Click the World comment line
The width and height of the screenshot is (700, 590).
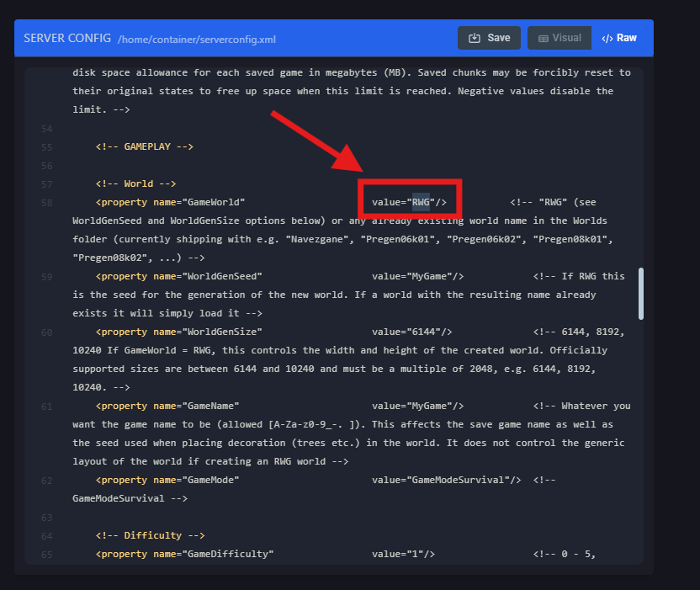tap(135, 183)
